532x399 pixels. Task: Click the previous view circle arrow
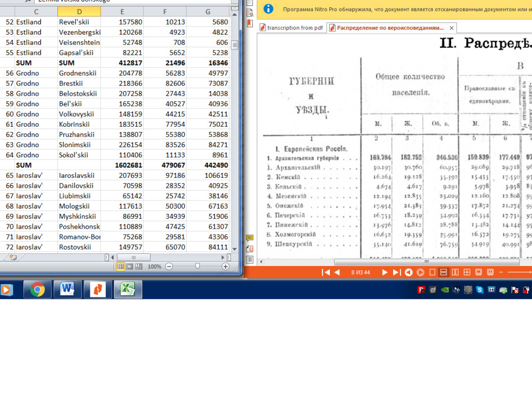409,272
